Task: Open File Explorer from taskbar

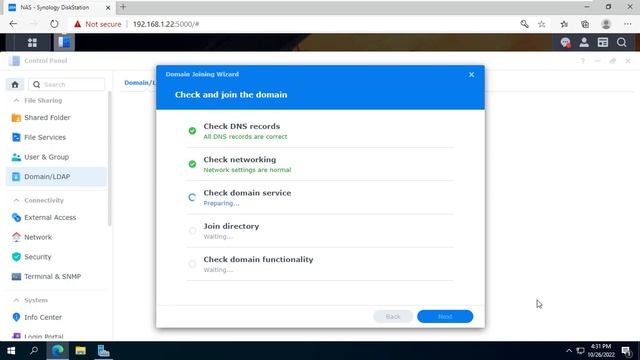Action: click(80, 351)
